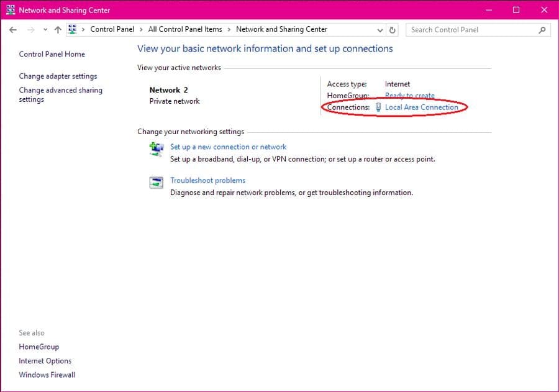Click the refresh icon in address bar
Viewport: 559px width, 392px height.
tap(392, 30)
